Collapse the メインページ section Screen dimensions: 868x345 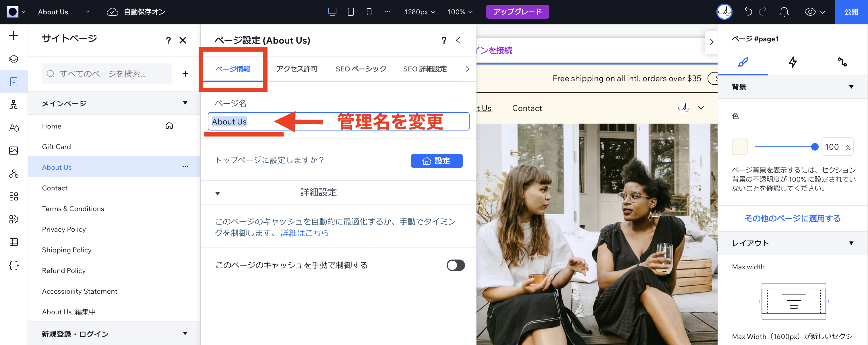[185, 103]
